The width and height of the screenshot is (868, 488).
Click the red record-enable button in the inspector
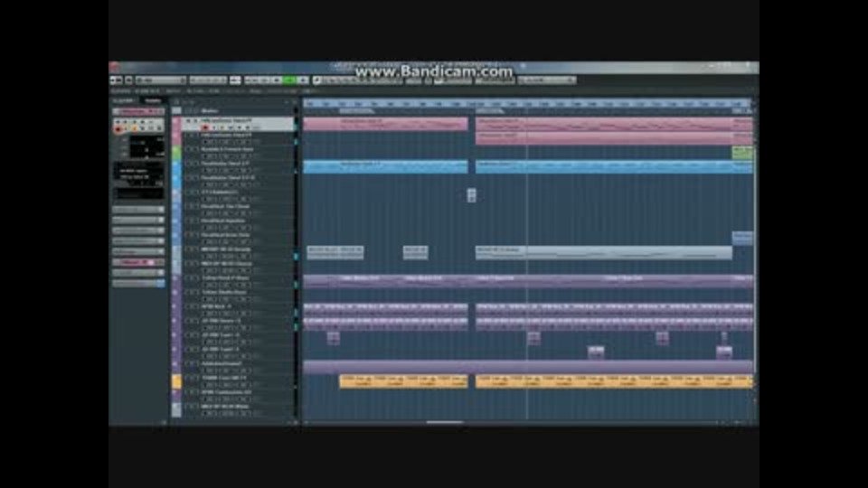pos(118,128)
